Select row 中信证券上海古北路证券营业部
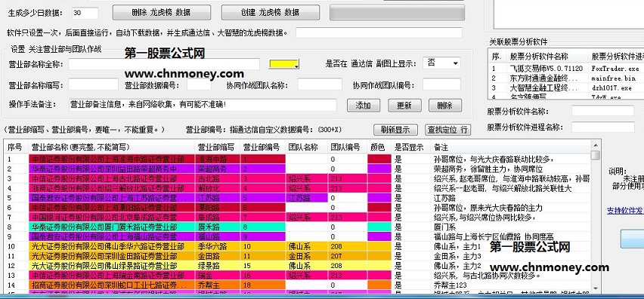This screenshot has height=299, width=644. (x=298, y=178)
